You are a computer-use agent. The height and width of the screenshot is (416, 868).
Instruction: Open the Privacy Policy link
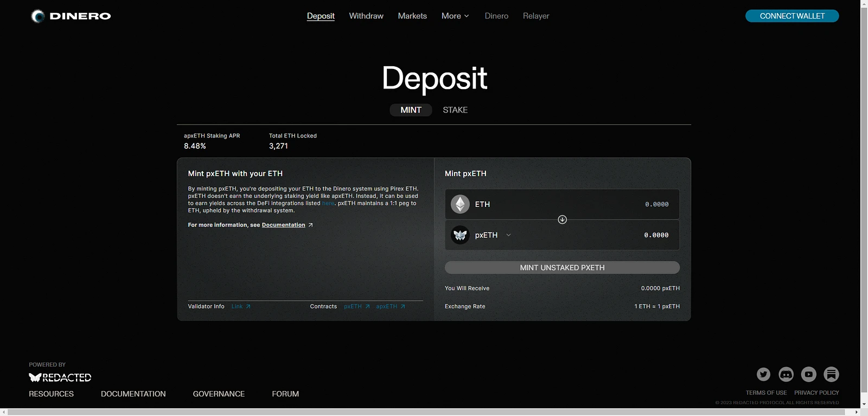click(x=816, y=393)
